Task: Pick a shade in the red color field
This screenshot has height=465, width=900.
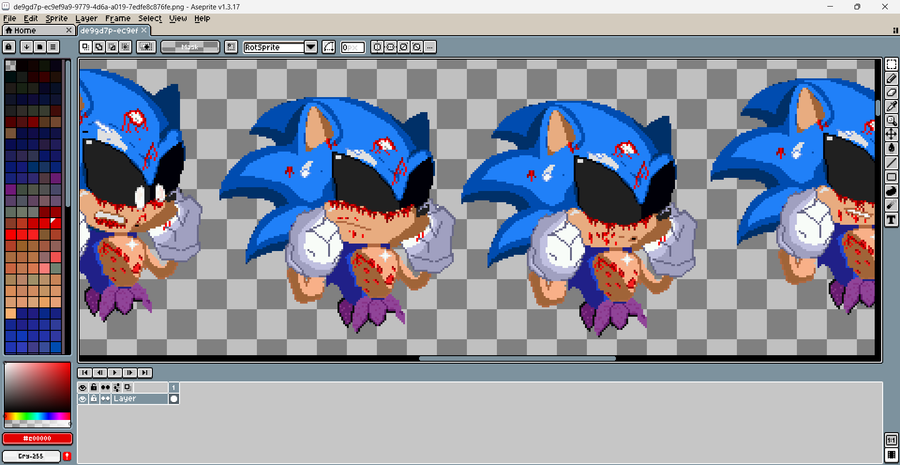Action: click(37, 387)
